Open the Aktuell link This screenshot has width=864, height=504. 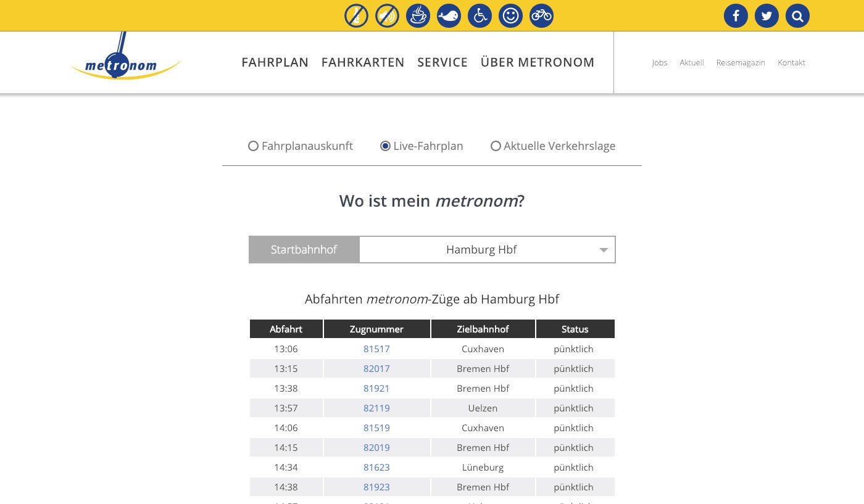tap(692, 62)
